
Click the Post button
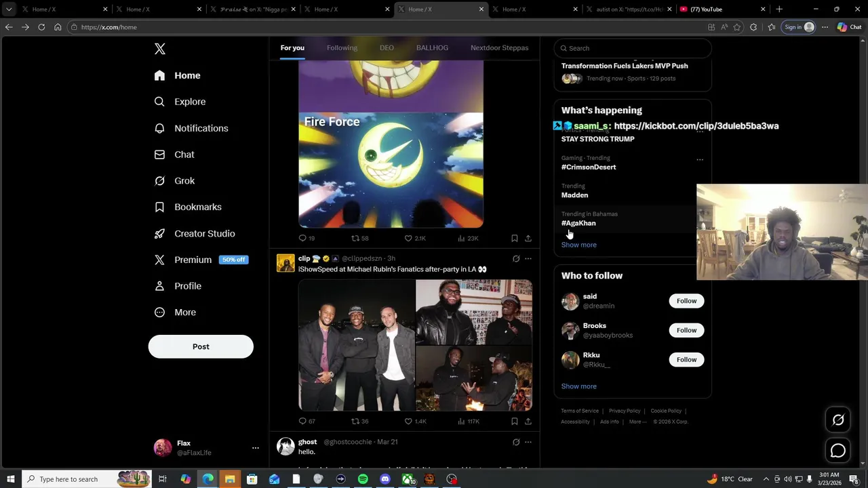(x=201, y=346)
